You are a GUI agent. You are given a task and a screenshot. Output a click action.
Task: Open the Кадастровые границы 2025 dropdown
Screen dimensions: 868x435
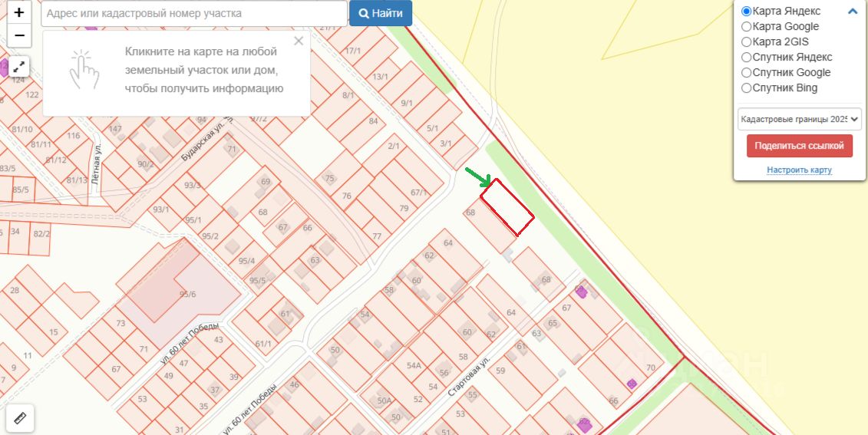tap(800, 119)
